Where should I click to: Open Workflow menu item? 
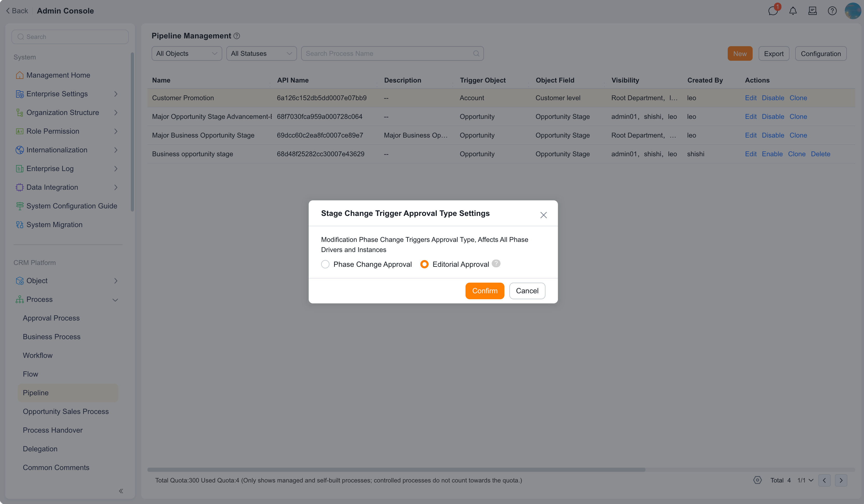[38, 355]
